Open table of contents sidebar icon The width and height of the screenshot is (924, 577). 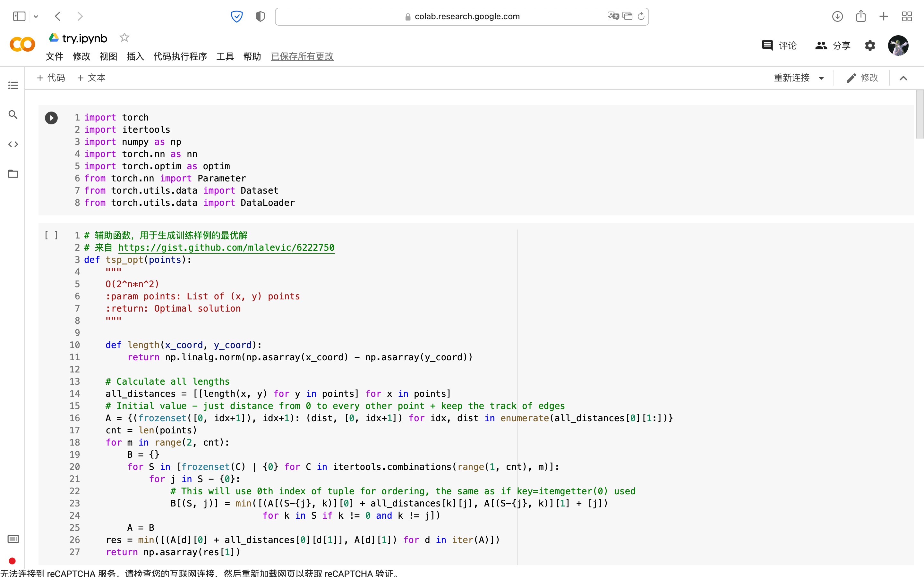(13, 85)
